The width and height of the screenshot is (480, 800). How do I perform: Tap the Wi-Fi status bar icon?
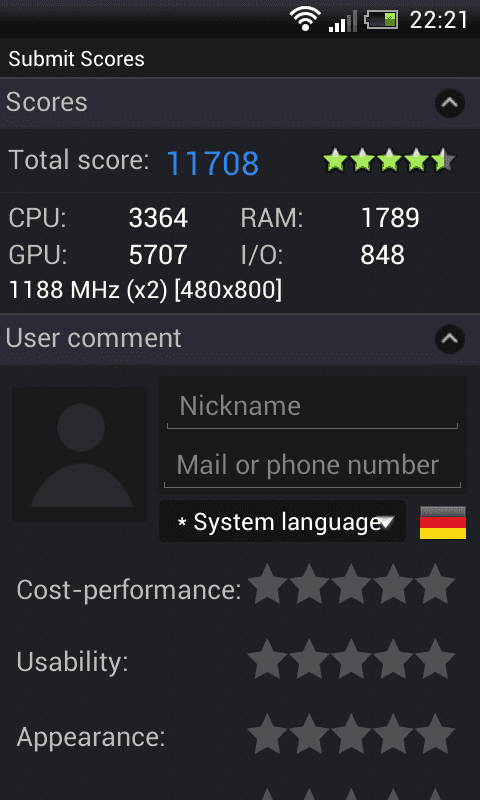tap(305, 19)
